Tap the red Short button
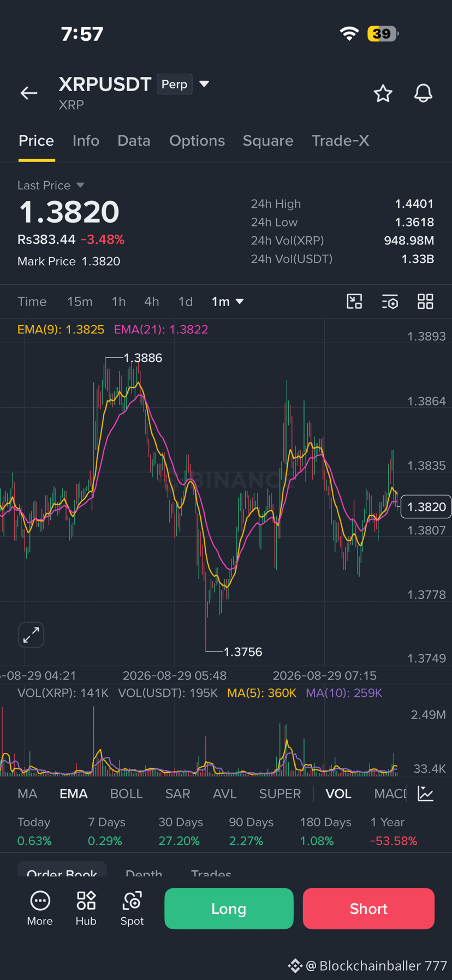This screenshot has height=980, width=452. tap(368, 909)
